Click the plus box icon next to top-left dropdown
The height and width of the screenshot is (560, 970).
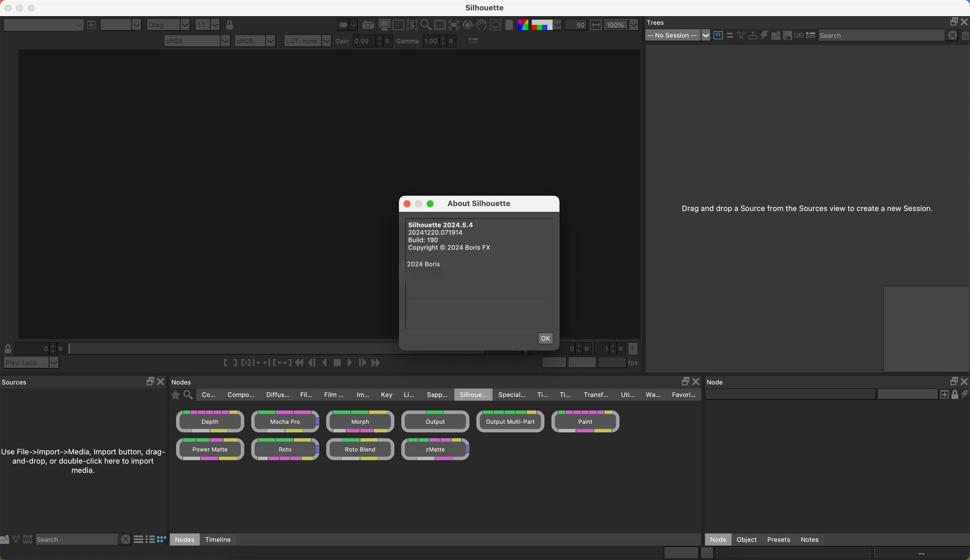tap(91, 25)
